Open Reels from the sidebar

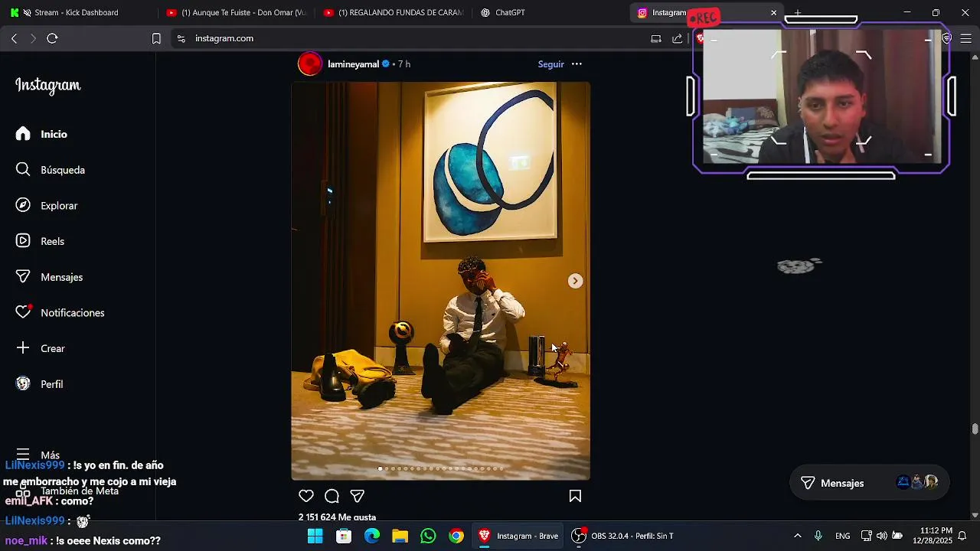tap(41, 241)
